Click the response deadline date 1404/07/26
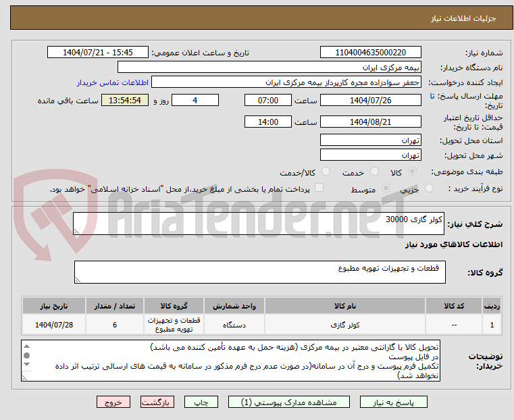Viewport: 514px width, 420px height. [x=370, y=100]
